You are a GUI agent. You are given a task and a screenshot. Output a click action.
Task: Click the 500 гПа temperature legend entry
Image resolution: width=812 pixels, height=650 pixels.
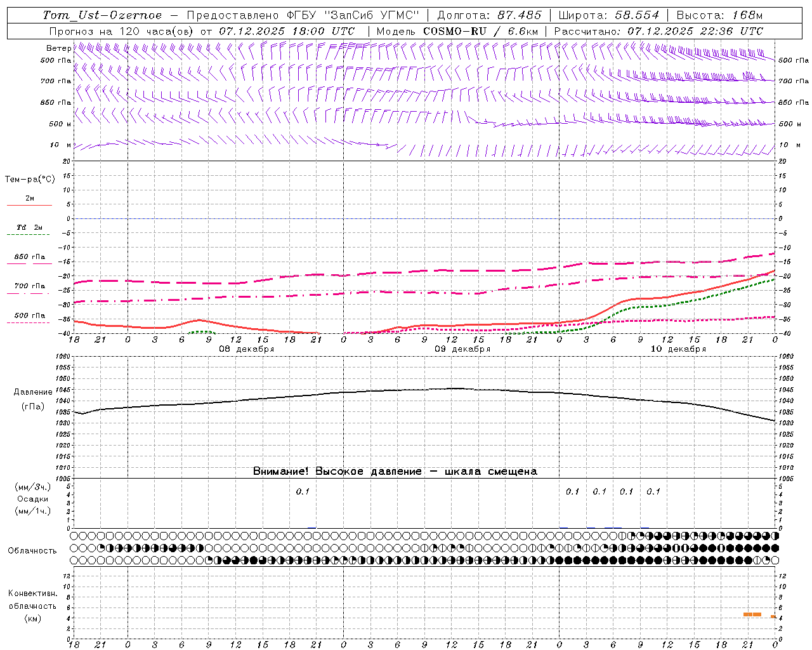[x=29, y=317]
